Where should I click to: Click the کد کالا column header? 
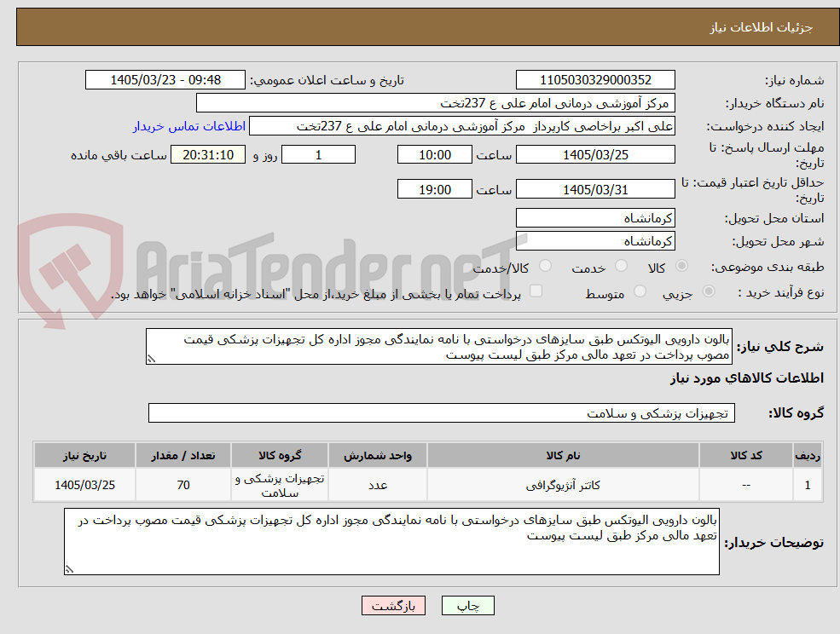745,455
